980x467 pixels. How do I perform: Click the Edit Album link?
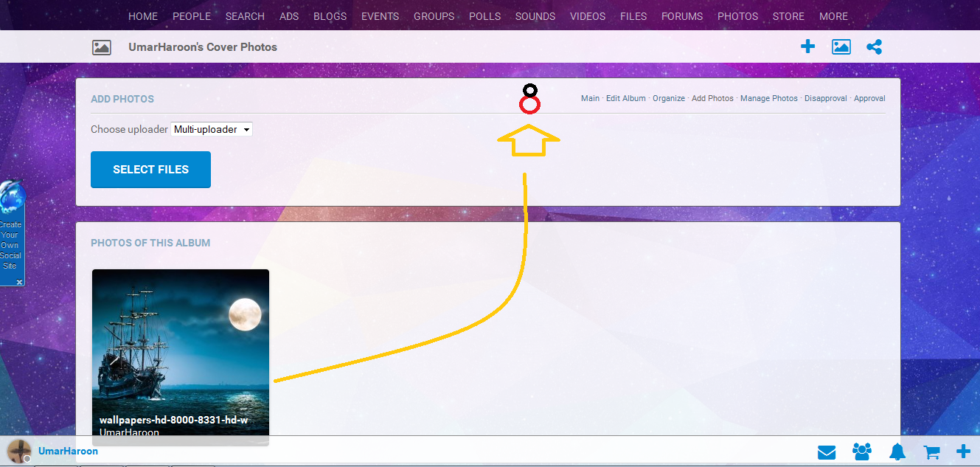(625, 99)
